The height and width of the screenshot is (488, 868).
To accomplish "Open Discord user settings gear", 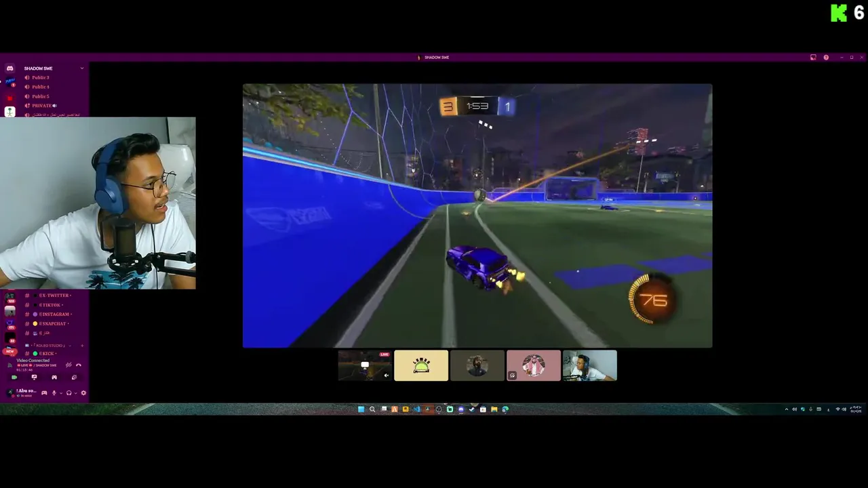I will click(x=83, y=393).
